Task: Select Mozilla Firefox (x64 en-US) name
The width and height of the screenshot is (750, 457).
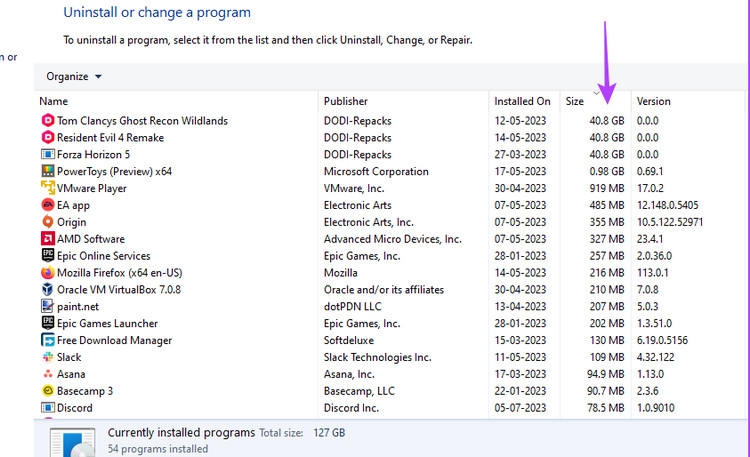Action: (120, 273)
